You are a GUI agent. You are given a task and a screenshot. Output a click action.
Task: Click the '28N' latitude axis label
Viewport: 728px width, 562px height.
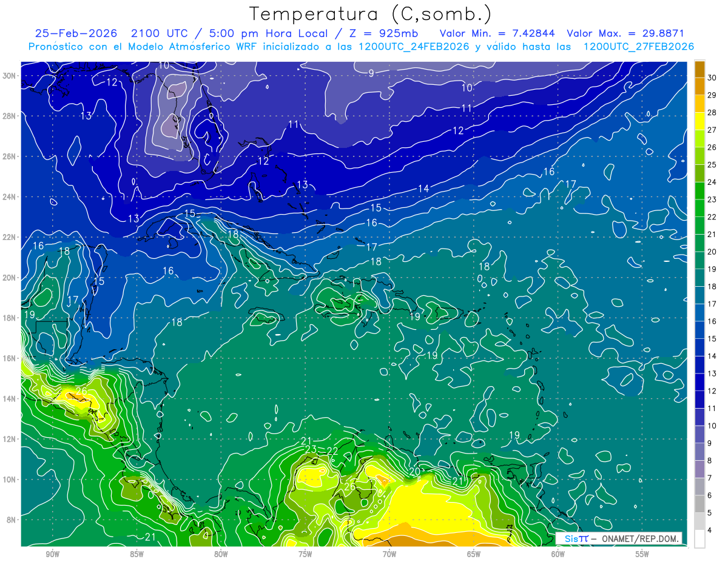pyautogui.click(x=10, y=116)
